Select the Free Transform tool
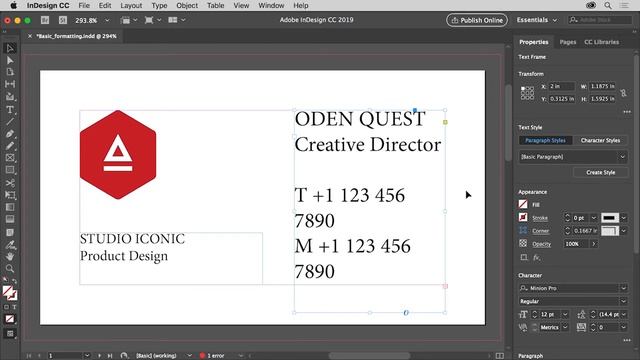Viewport: 640px width, 360px height. (10, 195)
